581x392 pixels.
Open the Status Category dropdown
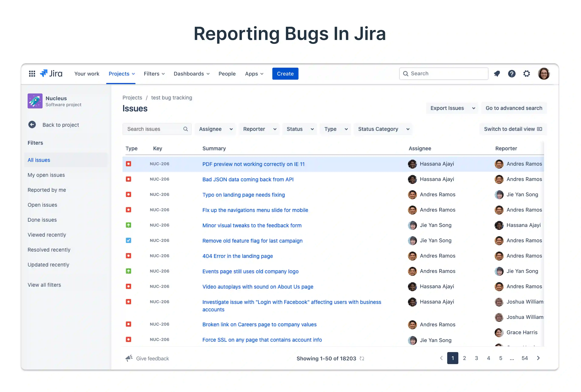point(383,129)
